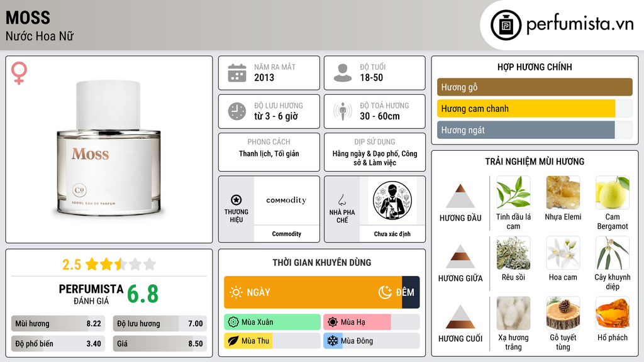Image resolution: width=644 pixels, height=362 pixels.
Task: Click the clock icon for Độ lưu hương
Action: (237, 111)
